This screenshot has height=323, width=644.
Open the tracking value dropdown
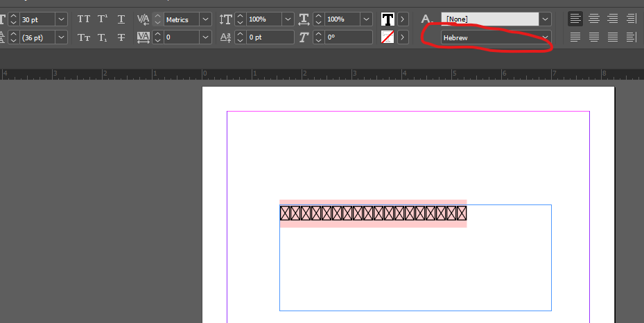tap(205, 37)
